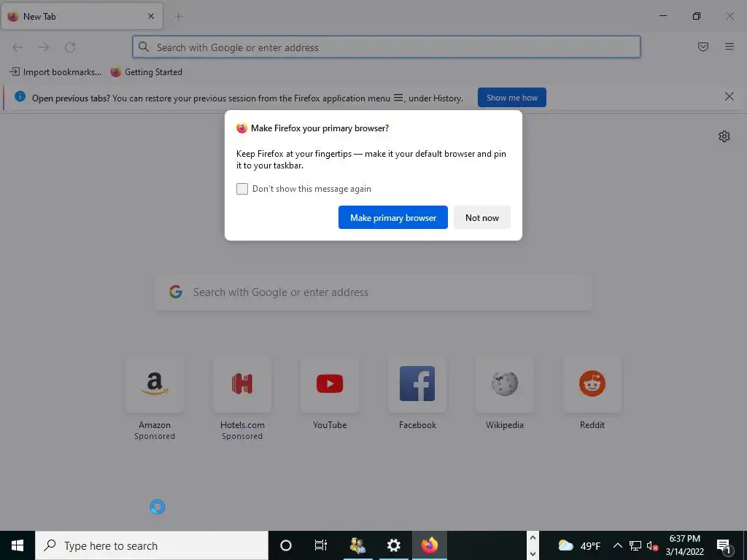Show hidden system tray icons chevron

617,545
